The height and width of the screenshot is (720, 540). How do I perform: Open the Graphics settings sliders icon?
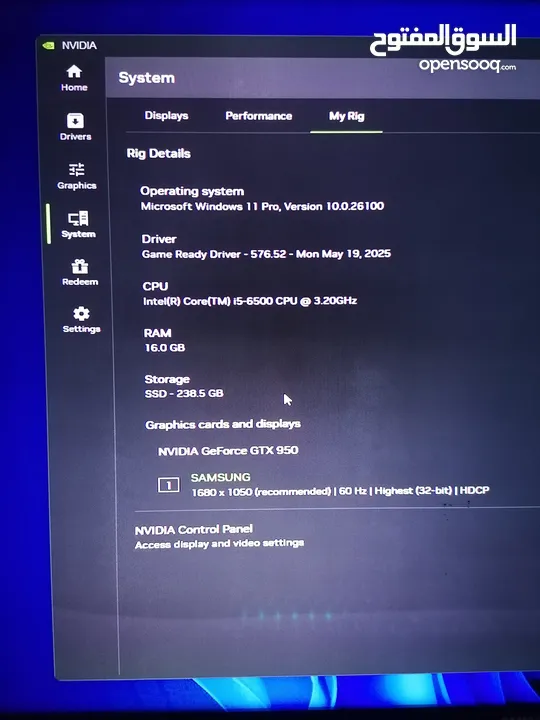77,169
